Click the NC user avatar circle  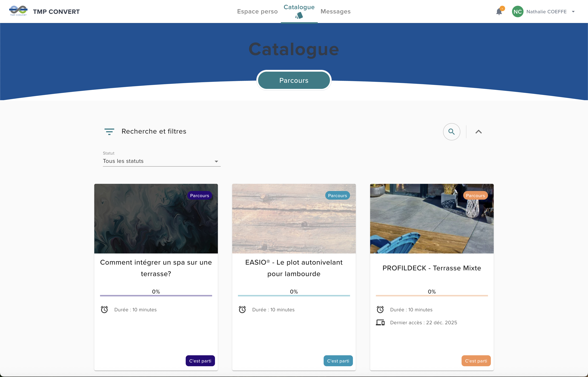tap(517, 12)
